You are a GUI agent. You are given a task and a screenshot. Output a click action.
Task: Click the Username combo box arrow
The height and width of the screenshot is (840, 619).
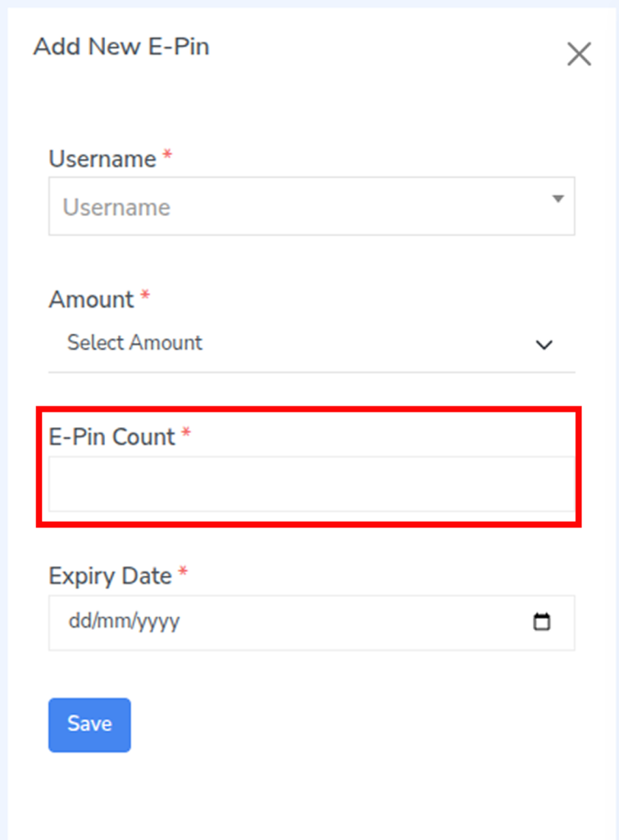coord(558,199)
